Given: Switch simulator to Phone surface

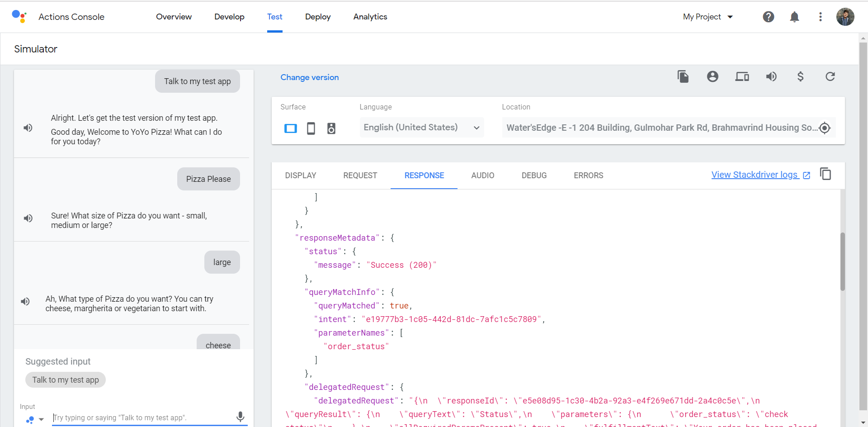Looking at the screenshot, I should click(311, 128).
